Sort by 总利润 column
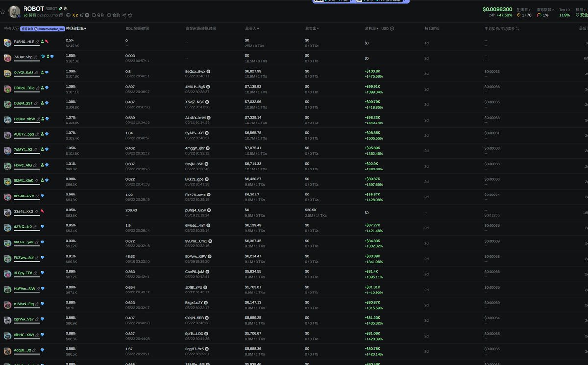 (x=372, y=29)
